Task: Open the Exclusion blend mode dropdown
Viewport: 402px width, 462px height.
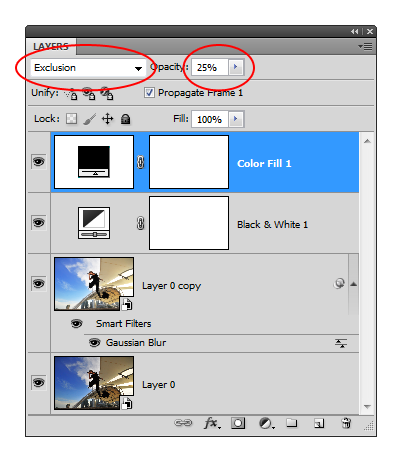Action: click(87, 68)
